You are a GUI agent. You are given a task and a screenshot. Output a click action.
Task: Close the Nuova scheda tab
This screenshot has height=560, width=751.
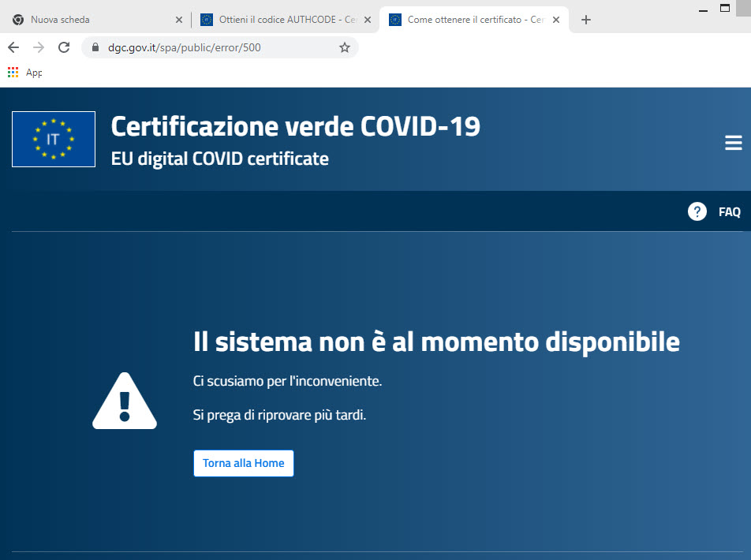pyautogui.click(x=178, y=20)
